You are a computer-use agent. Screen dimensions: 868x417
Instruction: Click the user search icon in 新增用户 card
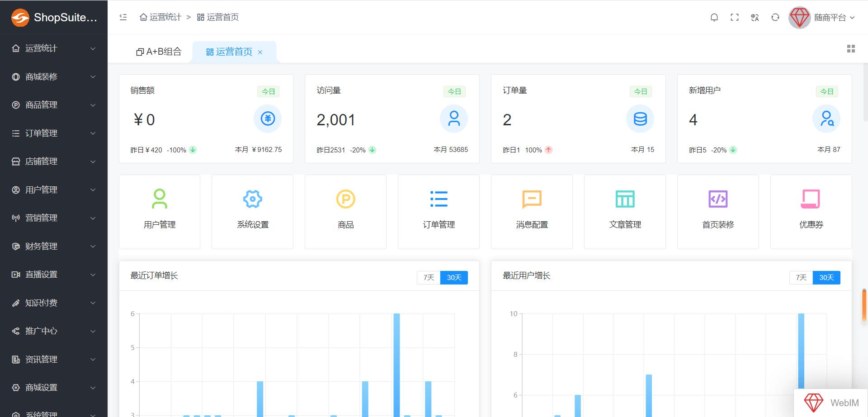[826, 118]
